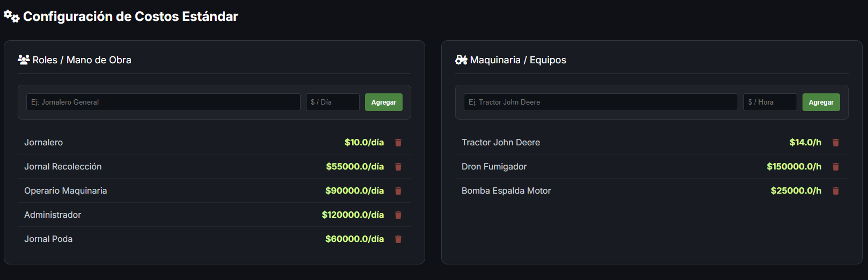868x280 pixels.
Task: Delete the Jornal Poda role
Action: [398, 239]
